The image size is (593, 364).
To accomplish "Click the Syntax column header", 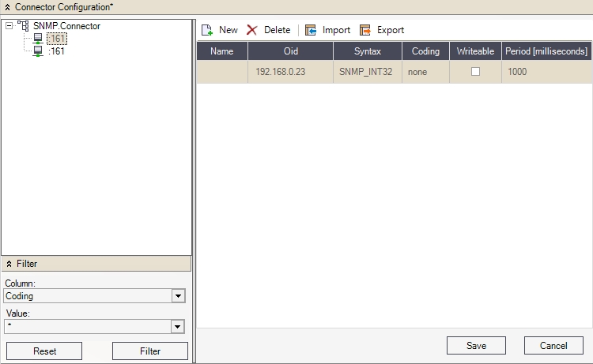I will click(367, 51).
